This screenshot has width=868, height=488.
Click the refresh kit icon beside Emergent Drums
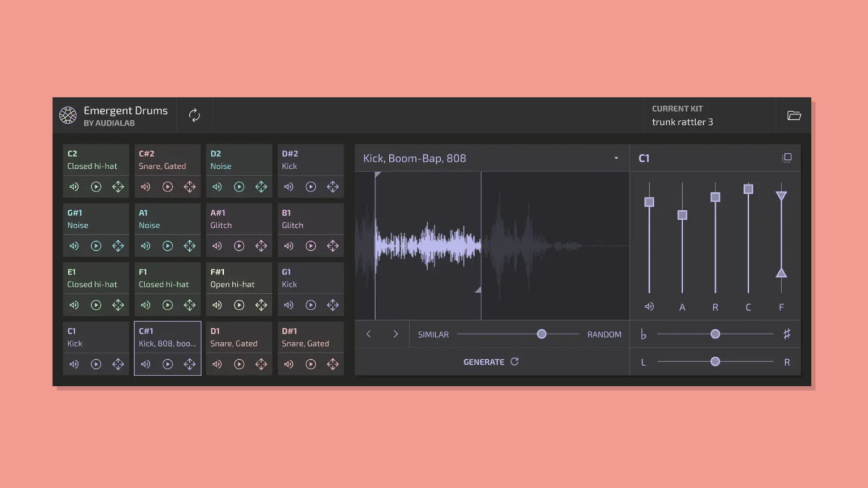[x=194, y=115]
